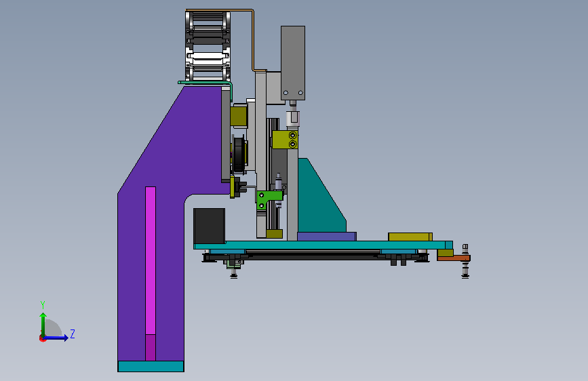Click the bright green L-shaped bracket
Image resolution: width=588 pixels, height=381 pixels.
click(x=269, y=199)
